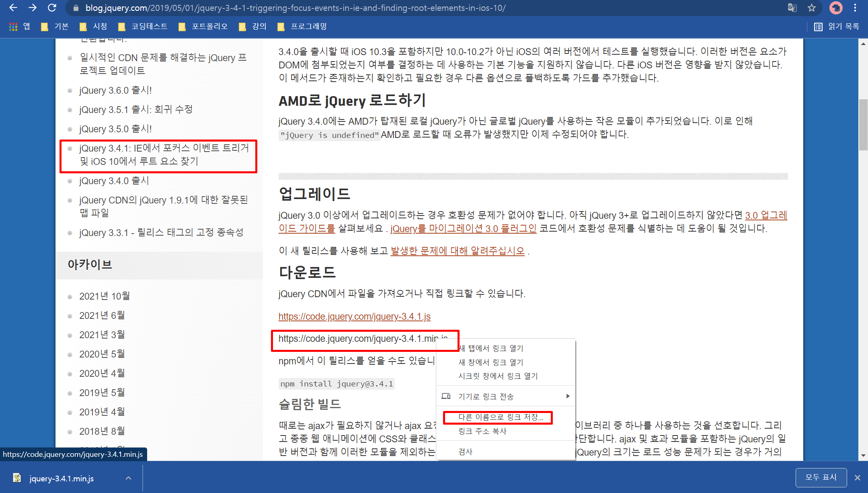Open Chrome three-dot menu

[x=855, y=8]
